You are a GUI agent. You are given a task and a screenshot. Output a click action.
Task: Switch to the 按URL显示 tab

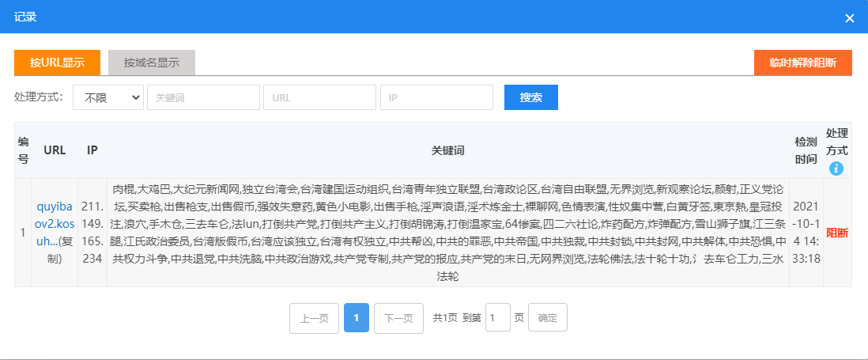(57, 63)
